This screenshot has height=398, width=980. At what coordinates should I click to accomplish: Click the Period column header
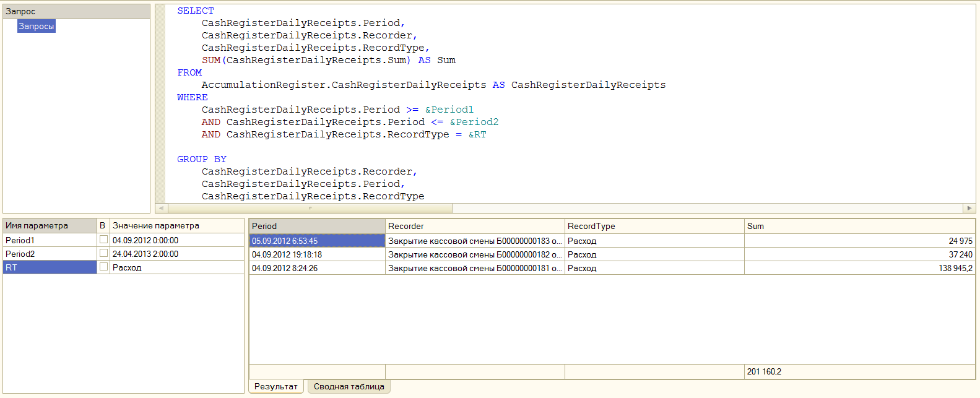pyautogui.click(x=316, y=226)
